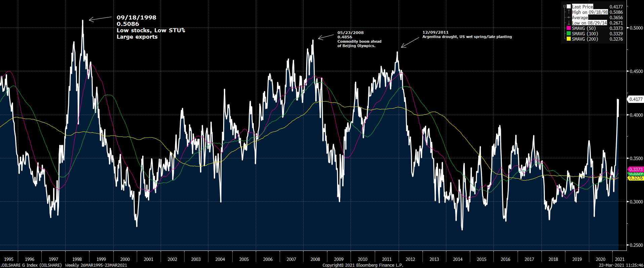
Task: Click the 2008 label on time axis
Action: [x=315, y=259]
